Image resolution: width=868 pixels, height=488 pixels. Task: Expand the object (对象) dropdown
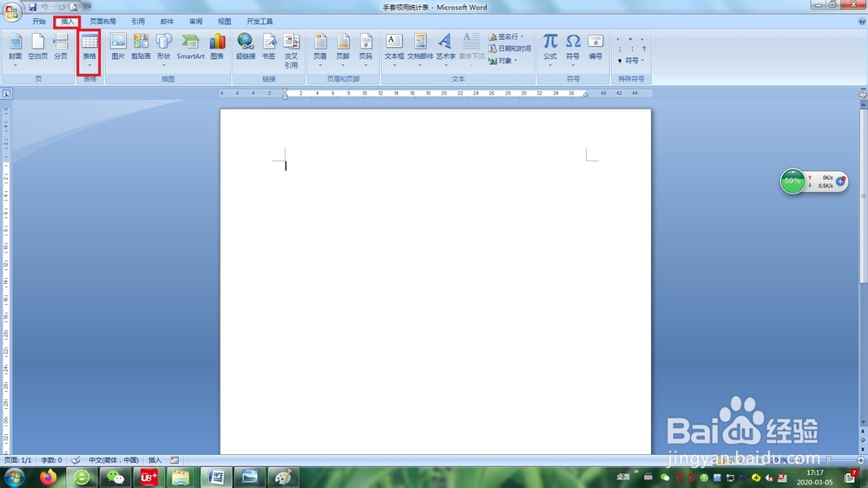tap(516, 61)
